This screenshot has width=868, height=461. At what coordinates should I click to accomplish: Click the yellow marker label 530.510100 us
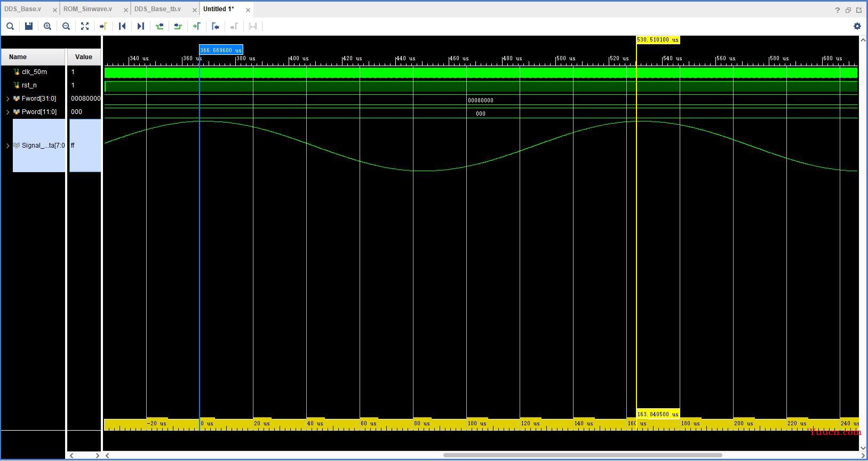(x=658, y=40)
